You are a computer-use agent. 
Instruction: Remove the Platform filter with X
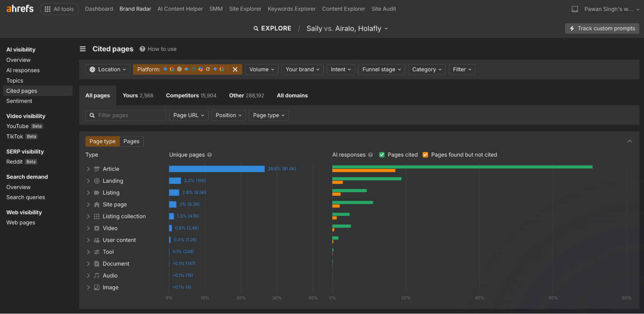(x=235, y=69)
